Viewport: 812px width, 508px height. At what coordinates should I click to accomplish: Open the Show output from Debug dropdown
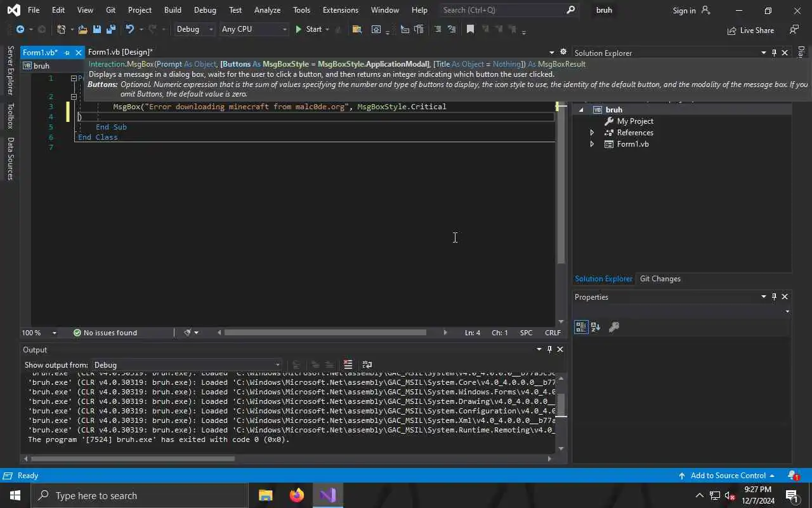tap(187, 364)
